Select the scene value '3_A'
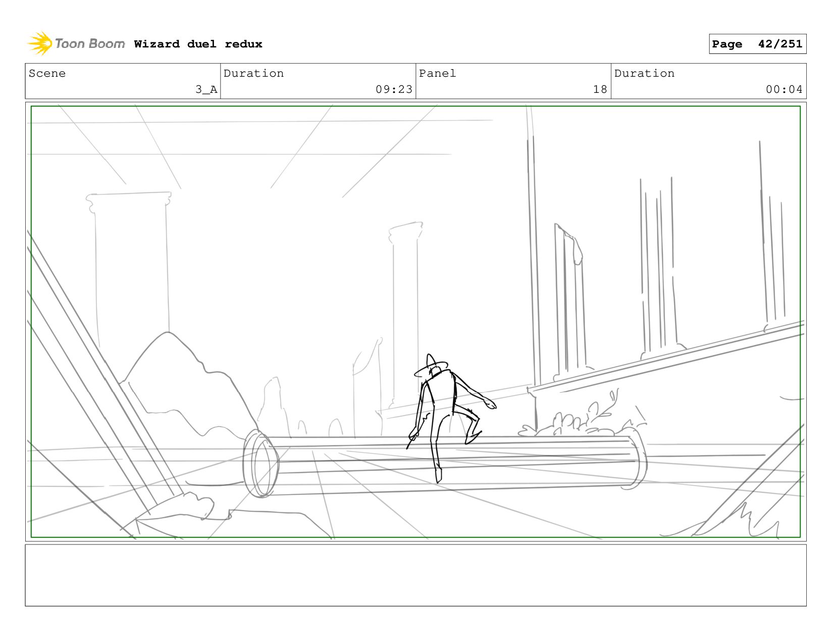Image resolution: width=832 pixels, height=644 pixels. tap(206, 89)
